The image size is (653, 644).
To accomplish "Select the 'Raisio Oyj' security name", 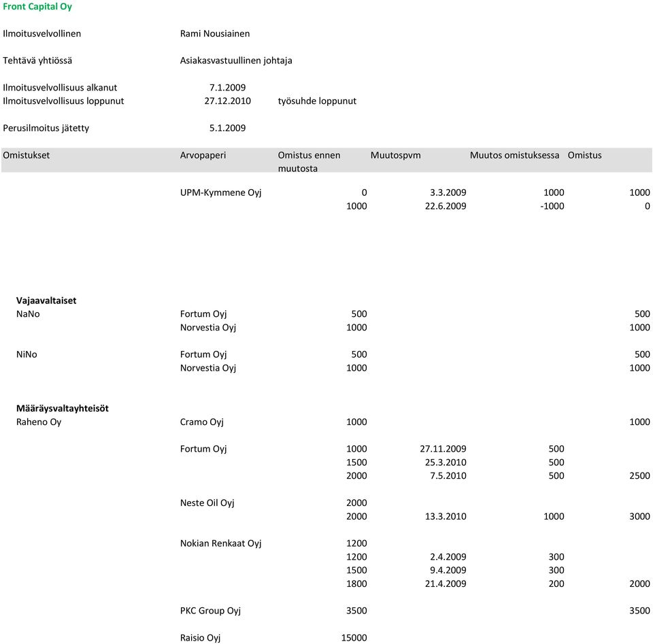I will [200, 638].
